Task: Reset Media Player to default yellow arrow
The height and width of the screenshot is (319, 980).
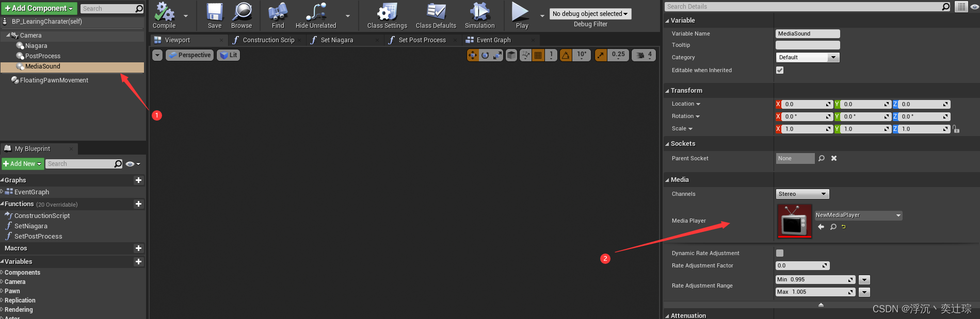Action: click(x=844, y=227)
